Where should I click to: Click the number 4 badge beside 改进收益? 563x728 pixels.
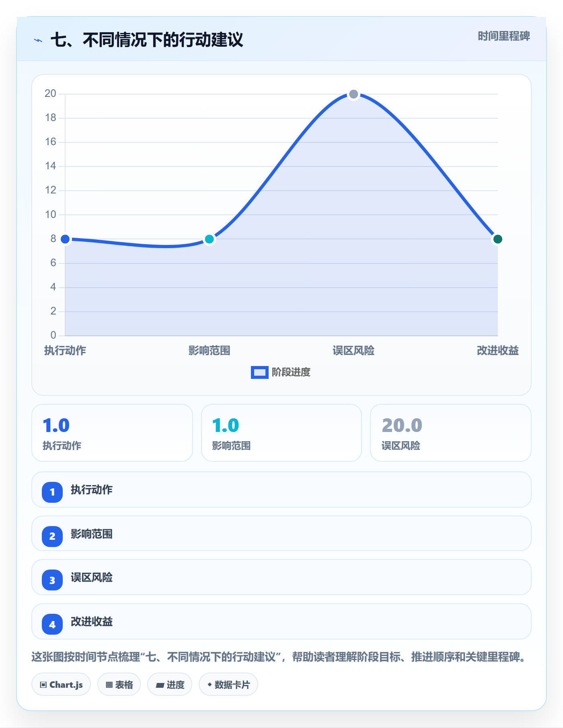pyautogui.click(x=52, y=624)
